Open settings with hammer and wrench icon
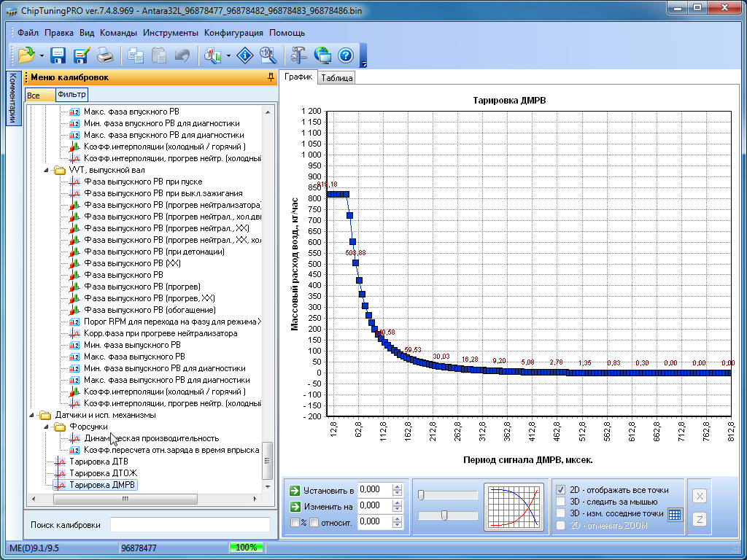This screenshot has width=747, height=560. pos(299,55)
